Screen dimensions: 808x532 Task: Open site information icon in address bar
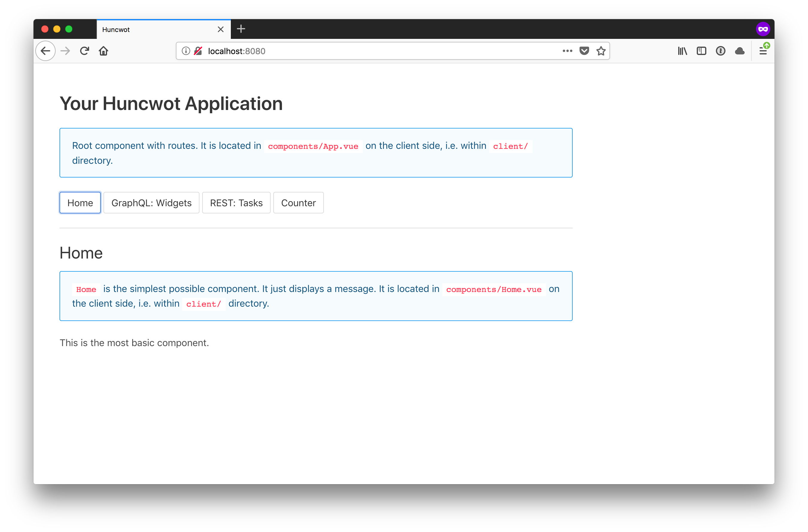coord(186,51)
